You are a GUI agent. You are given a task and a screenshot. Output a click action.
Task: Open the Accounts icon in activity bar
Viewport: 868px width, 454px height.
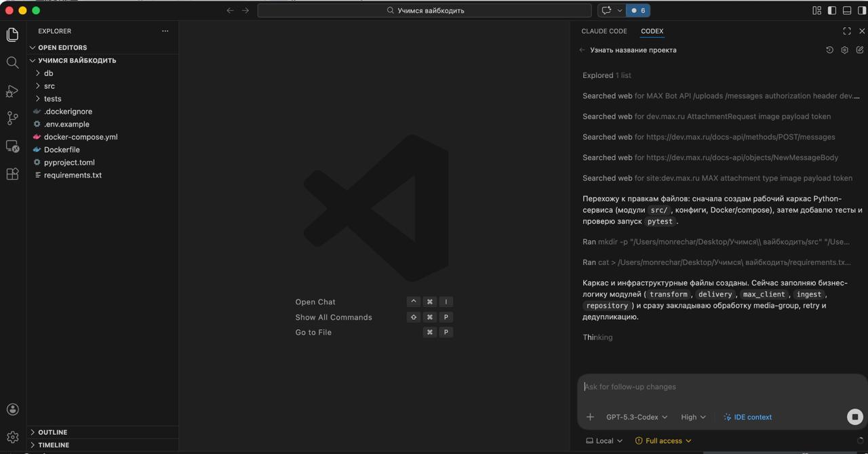click(12, 409)
